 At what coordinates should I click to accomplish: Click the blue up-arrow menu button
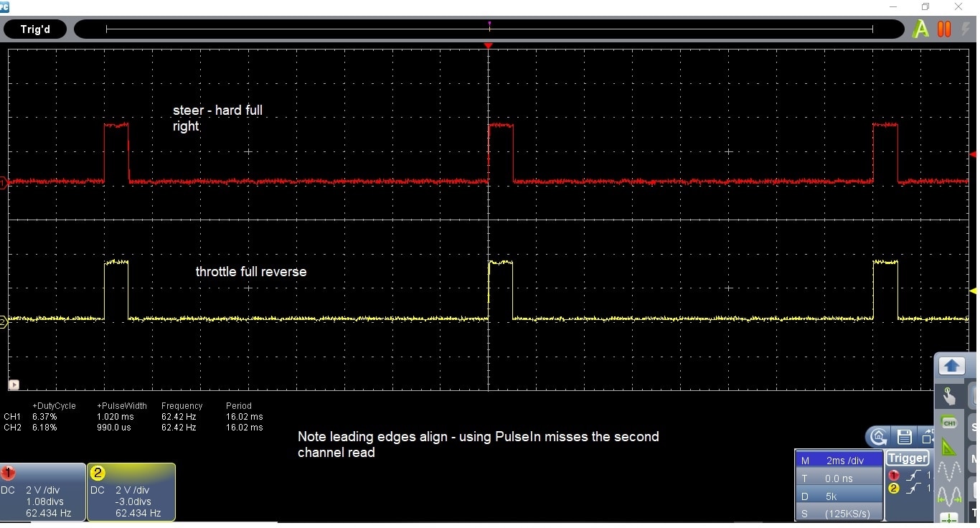(951, 366)
